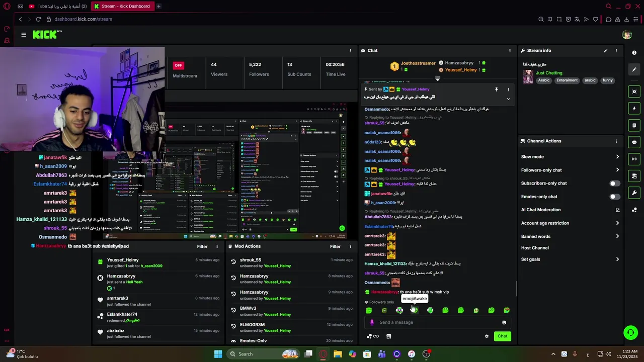Open pinned message three-dot menu

click(508, 89)
